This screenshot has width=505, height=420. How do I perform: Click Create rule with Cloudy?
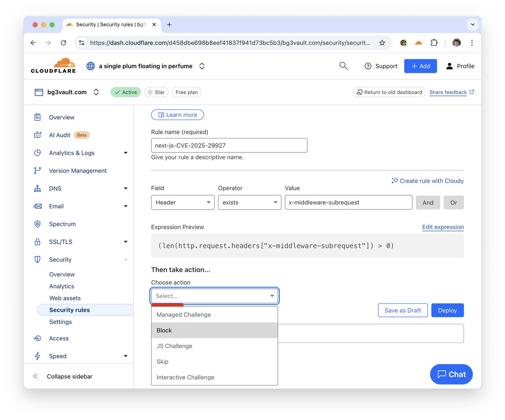coord(428,181)
